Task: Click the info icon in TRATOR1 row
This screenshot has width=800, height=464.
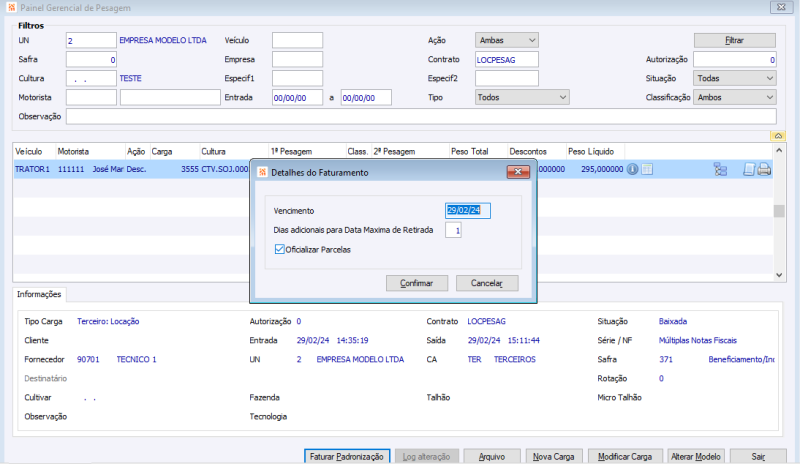Action: (632, 169)
